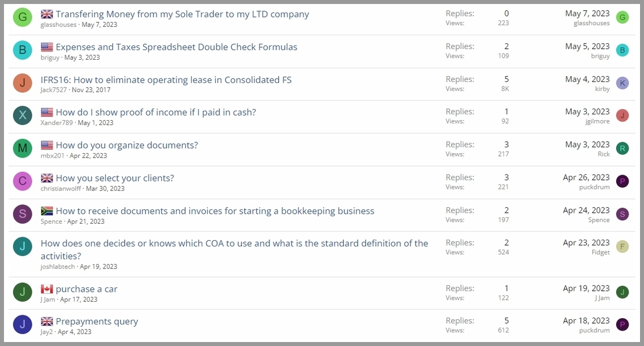The image size is (644, 346).
Task: Open Spence's purple S avatar beside thread title
Action: pyautogui.click(x=23, y=214)
